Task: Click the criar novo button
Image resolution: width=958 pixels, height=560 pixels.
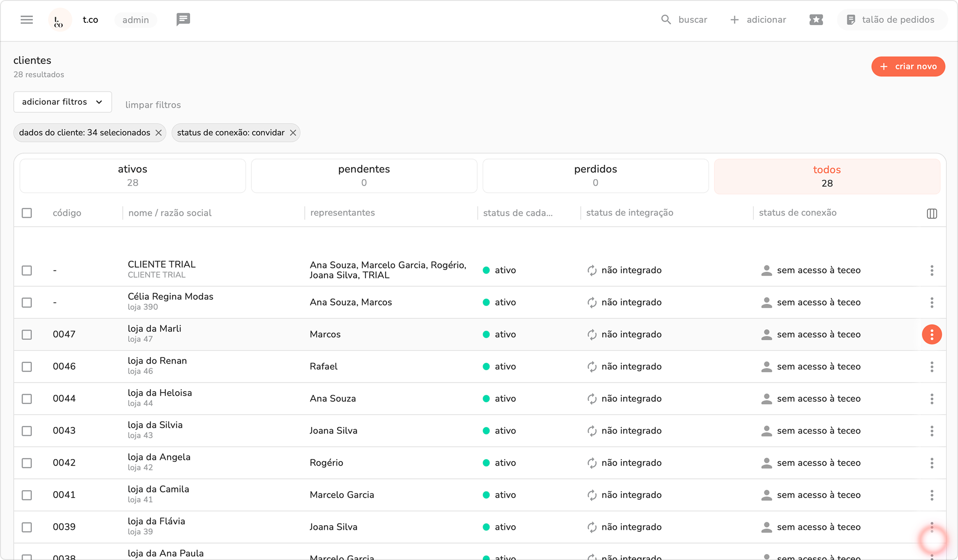Action: 908,67
